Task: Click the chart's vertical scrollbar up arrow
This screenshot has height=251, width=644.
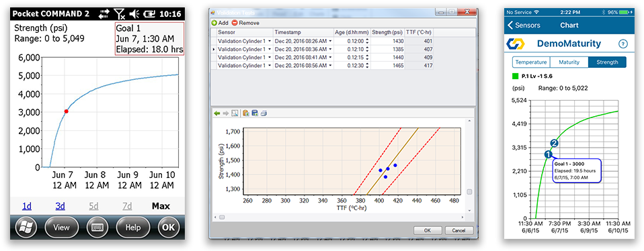Action: [x=470, y=121]
